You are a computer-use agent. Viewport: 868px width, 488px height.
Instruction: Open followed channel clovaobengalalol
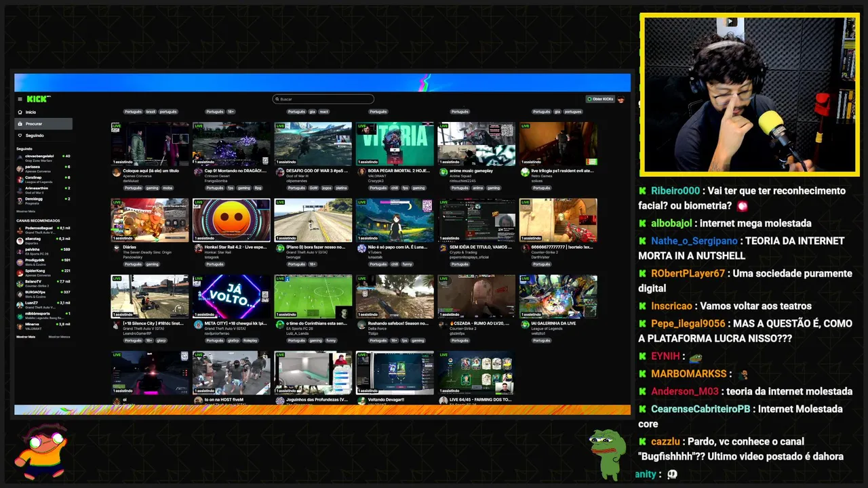[43, 157]
